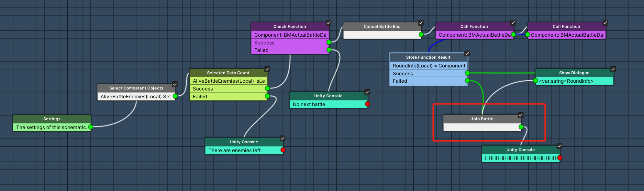
Task: Toggle the 'There are enemies left.' console checkbox
Action: pyautogui.click(x=283, y=138)
